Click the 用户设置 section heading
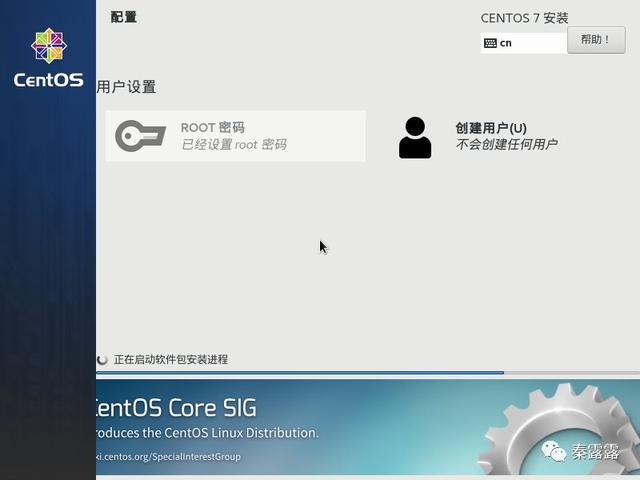The height and width of the screenshot is (480, 640). pos(126,87)
